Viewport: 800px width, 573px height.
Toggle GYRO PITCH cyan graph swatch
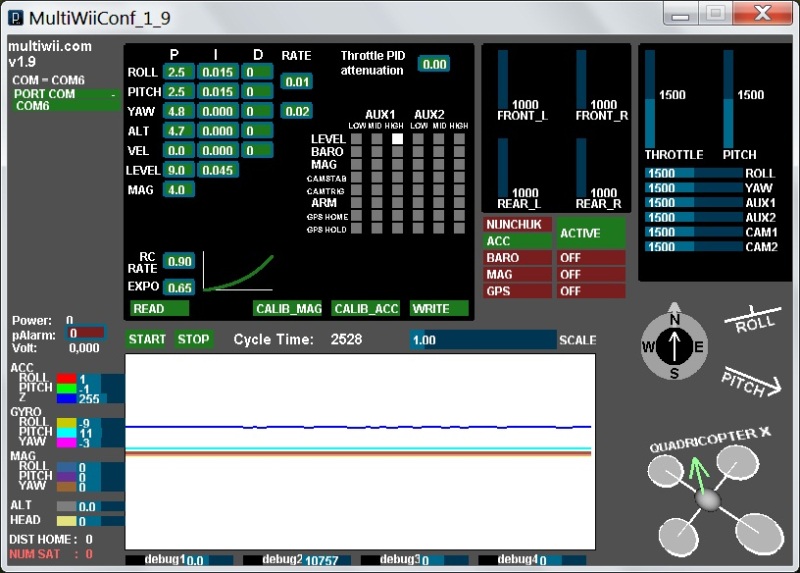click(x=66, y=433)
